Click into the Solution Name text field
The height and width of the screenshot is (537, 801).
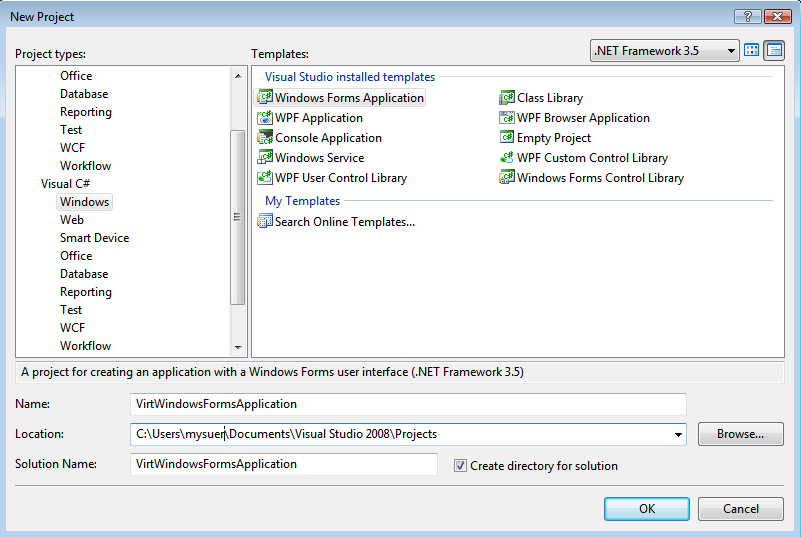(284, 464)
